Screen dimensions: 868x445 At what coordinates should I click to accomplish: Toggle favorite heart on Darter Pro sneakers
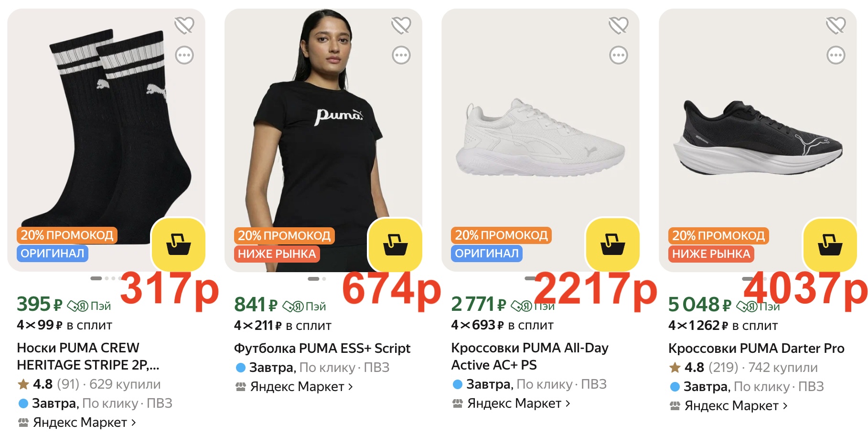836,25
